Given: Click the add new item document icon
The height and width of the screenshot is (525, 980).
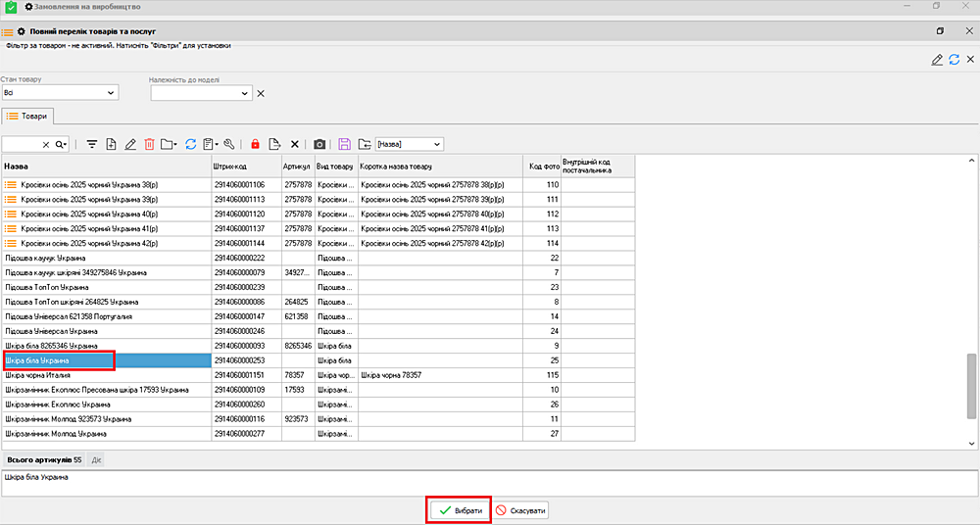Looking at the screenshot, I should click(112, 144).
